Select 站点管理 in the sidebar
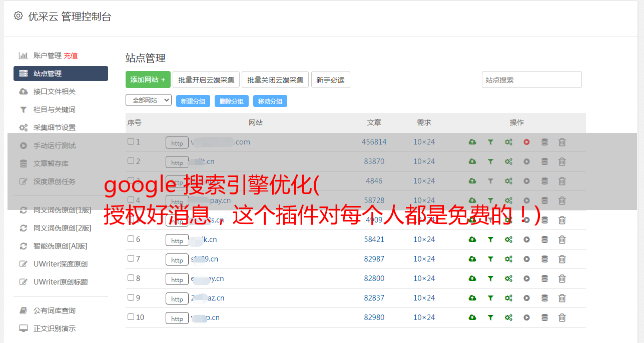 (x=61, y=73)
